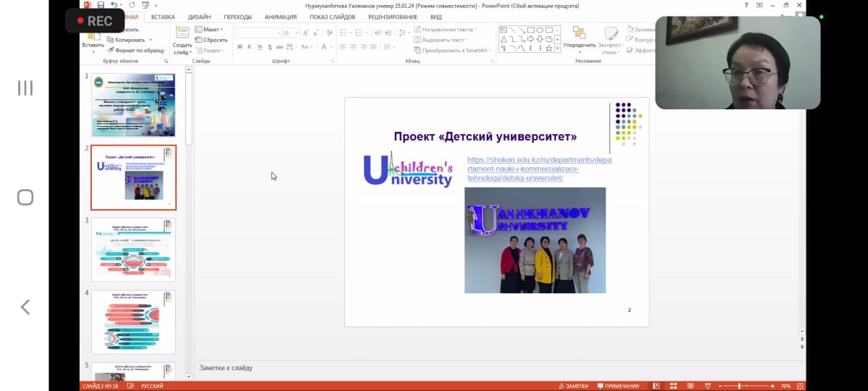Expand the Layout (Макет) dropdown
This screenshot has width=868, height=391.
tap(209, 30)
